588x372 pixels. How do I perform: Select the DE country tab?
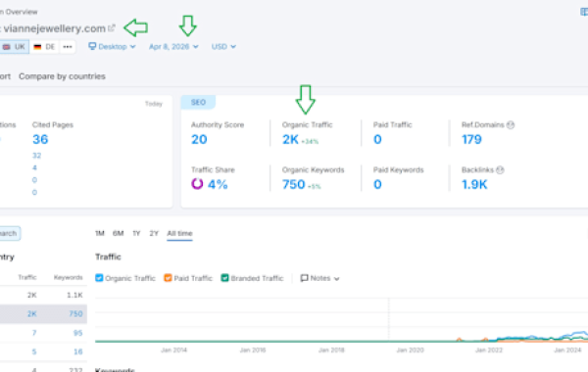pyautogui.click(x=44, y=47)
